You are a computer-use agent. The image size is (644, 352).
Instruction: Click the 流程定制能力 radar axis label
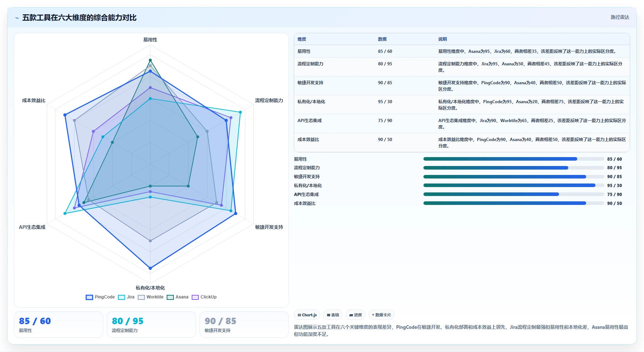(269, 100)
